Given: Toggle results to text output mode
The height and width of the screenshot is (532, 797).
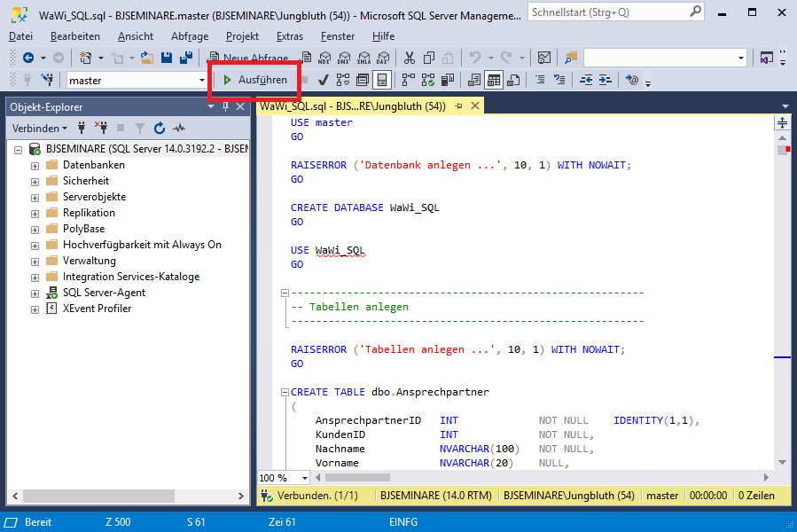Looking at the screenshot, I should tap(474, 80).
